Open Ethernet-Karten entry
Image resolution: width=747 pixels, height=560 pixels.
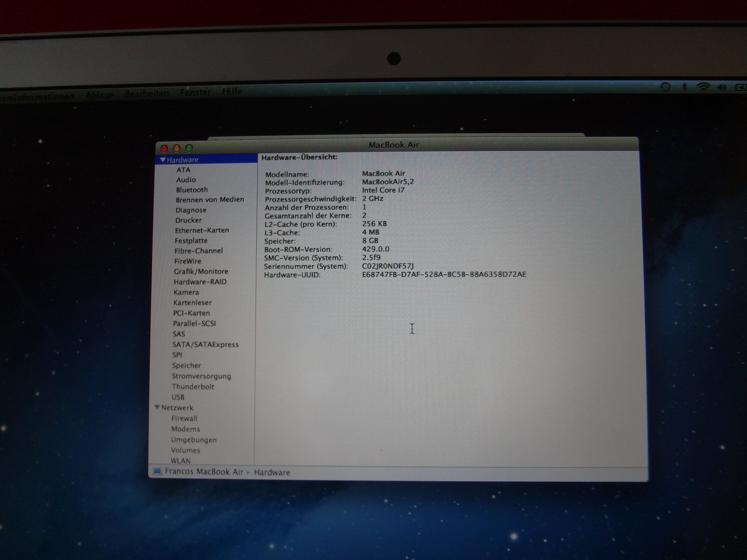(202, 230)
